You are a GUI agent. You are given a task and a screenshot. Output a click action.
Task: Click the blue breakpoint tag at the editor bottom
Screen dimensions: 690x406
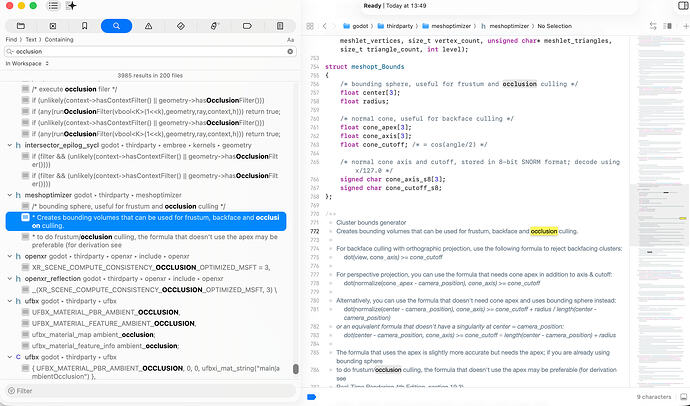coord(312,397)
